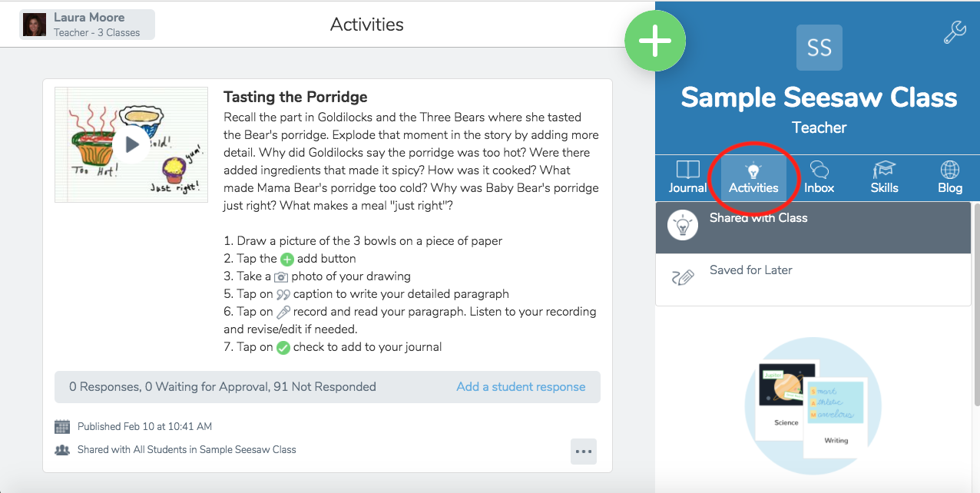
Task: Click the people icon on the shared line
Action: (x=62, y=449)
